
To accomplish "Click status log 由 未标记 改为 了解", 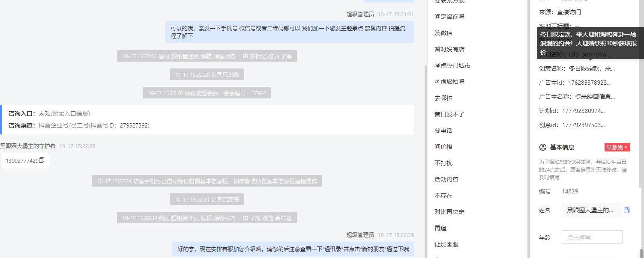I will pyautogui.click(x=207, y=56).
